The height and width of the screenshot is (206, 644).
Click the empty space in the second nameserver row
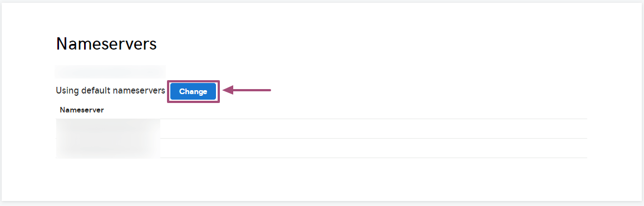373,148
